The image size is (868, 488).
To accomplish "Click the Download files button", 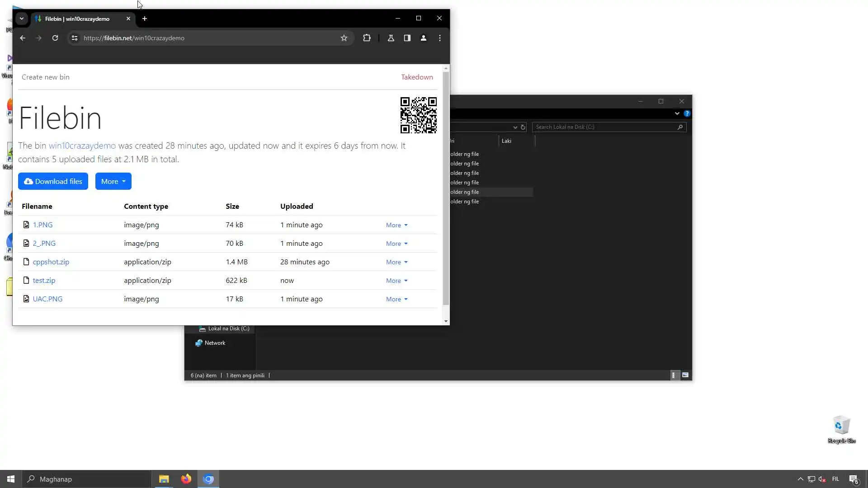I will [x=53, y=181].
